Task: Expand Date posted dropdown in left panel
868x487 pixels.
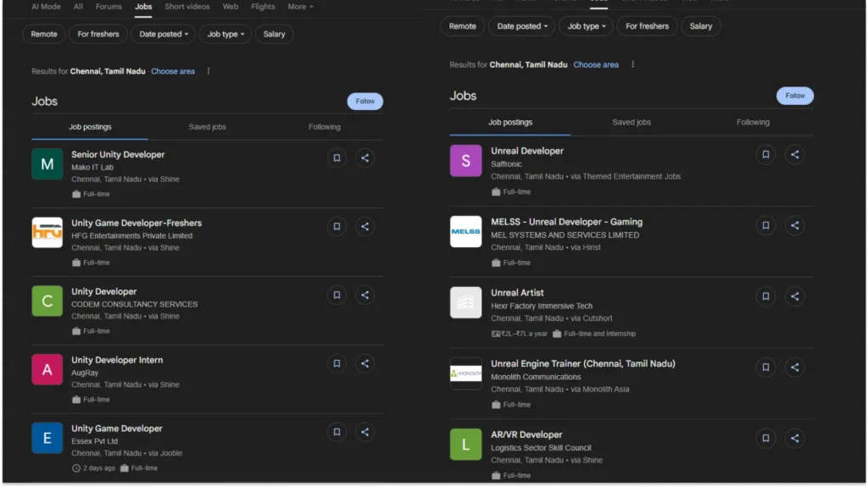Action: pyautogui.click(x=164, y=35)
